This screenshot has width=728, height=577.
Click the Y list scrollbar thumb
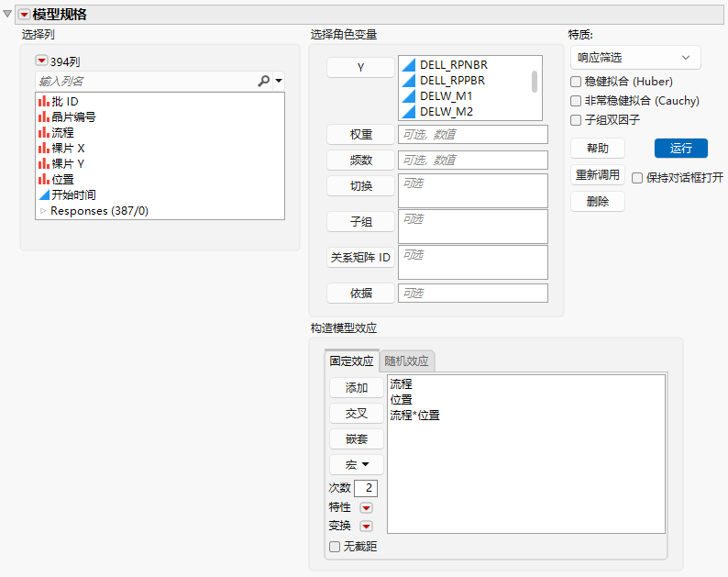(535, 82)
